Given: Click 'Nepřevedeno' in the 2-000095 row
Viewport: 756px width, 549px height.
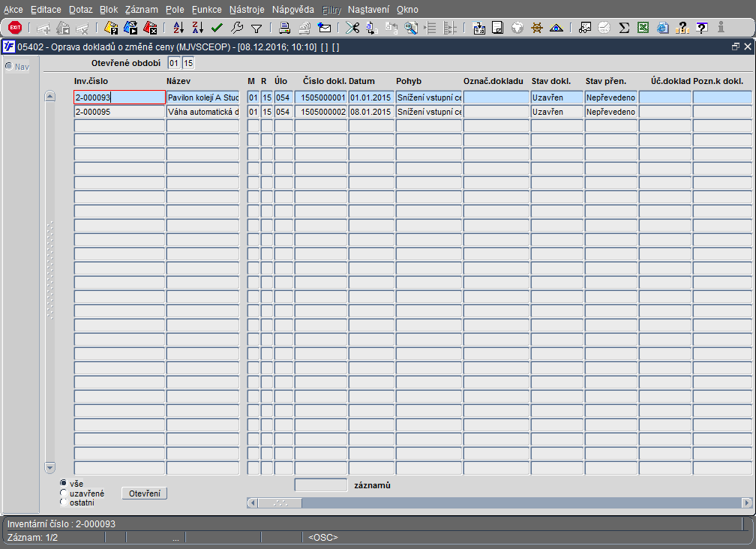Looking at the screenshot, I should (x=610, y=112).
